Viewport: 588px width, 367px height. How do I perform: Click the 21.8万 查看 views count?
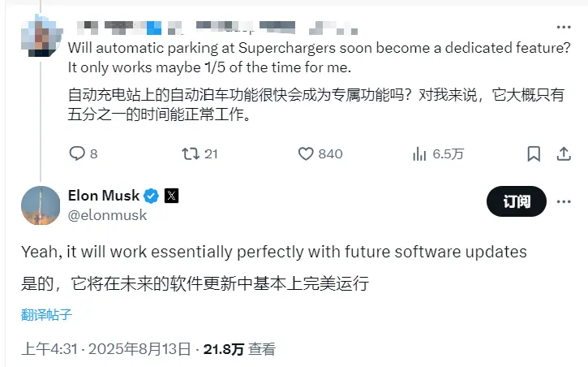click(x=239, y=349)
